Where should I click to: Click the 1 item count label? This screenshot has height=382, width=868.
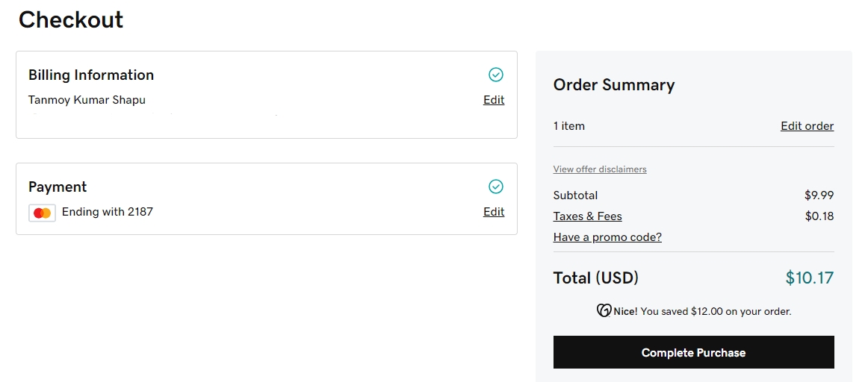pyautogui.click(x=569, y=126)
